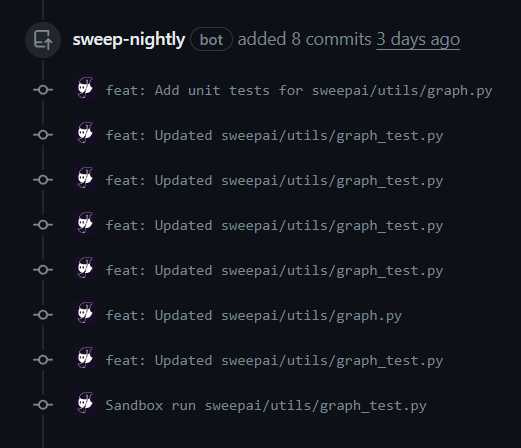Open the 'feat: Updated sweepai/utils/graph.py' commit
This screenshot has width=521, height=448.
(254, 316)
